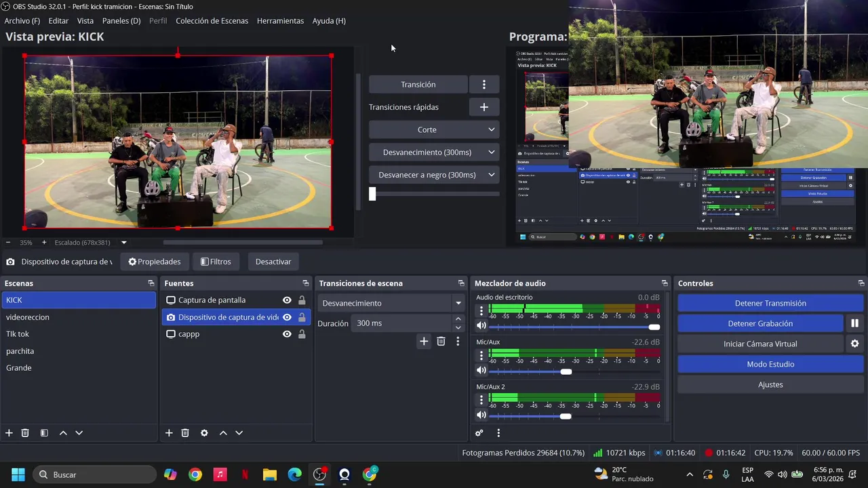The width and height of the screenshot is (868, 488).
Task: Click Propiedades button for selected source
Action: (x=155, y=262)
